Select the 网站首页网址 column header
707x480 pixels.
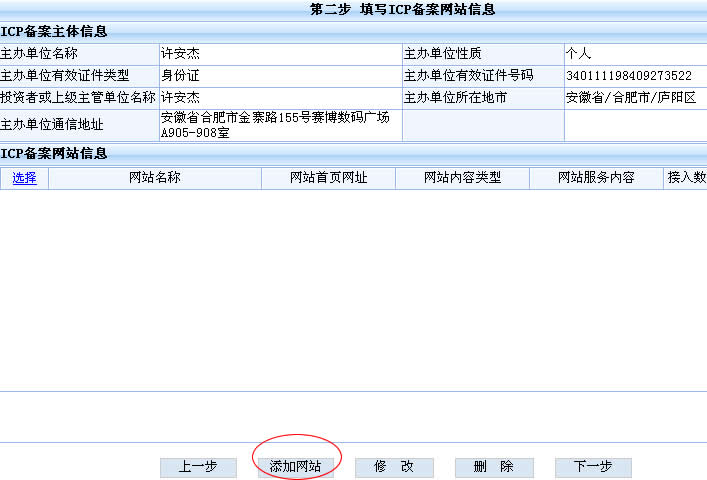tap(328, 178)
